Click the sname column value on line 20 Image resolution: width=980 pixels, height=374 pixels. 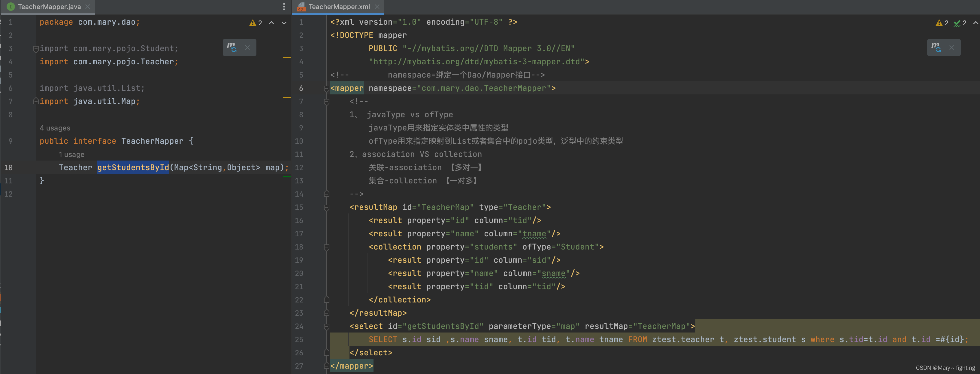(x=554, y=274)
